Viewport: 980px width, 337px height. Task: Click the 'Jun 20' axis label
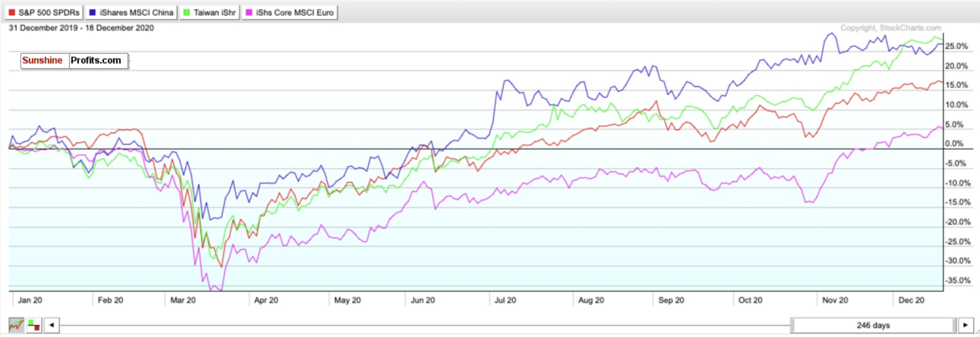pyautogui.click(x=423, y=300)
